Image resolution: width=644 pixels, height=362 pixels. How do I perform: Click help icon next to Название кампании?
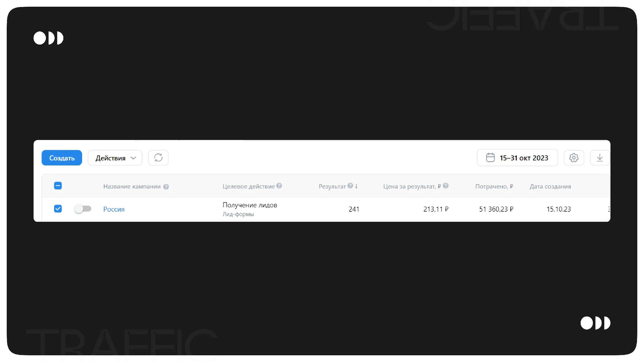166,187
